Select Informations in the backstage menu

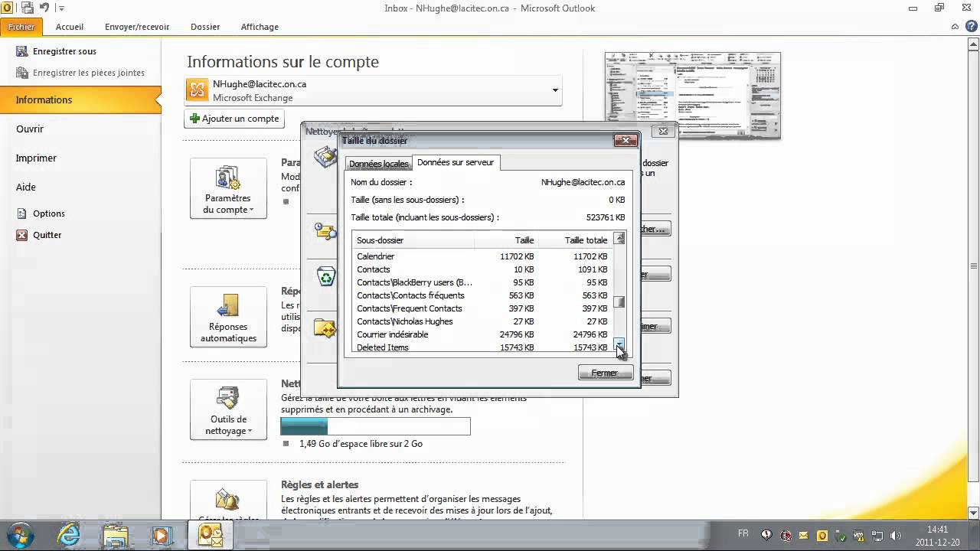coord(80,99)
